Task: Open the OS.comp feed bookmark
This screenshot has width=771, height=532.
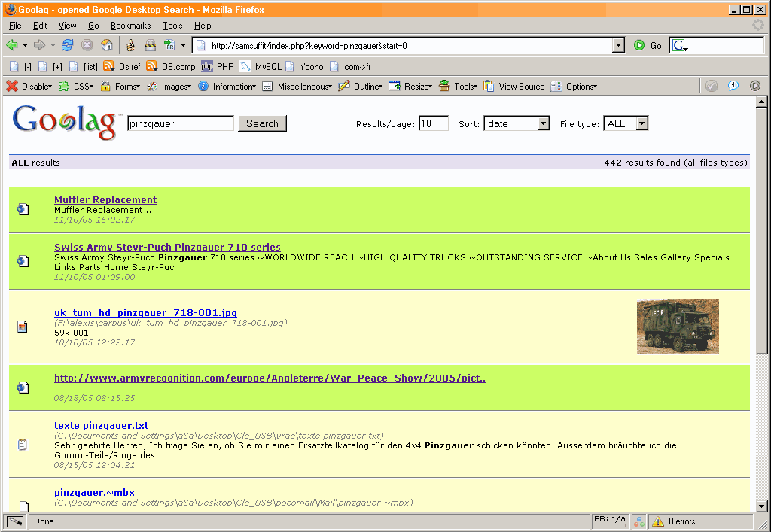Action: [x=171, y=66]
